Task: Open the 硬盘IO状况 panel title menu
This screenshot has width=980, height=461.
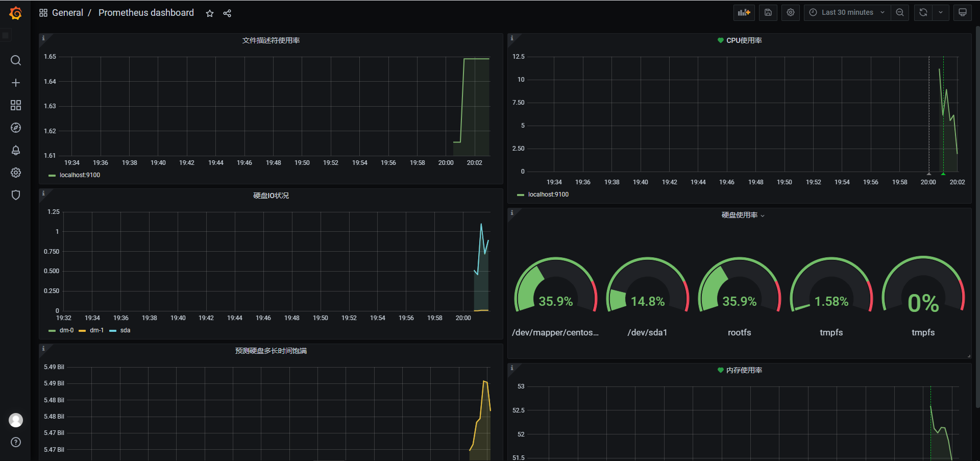Action: click(271, 196)
